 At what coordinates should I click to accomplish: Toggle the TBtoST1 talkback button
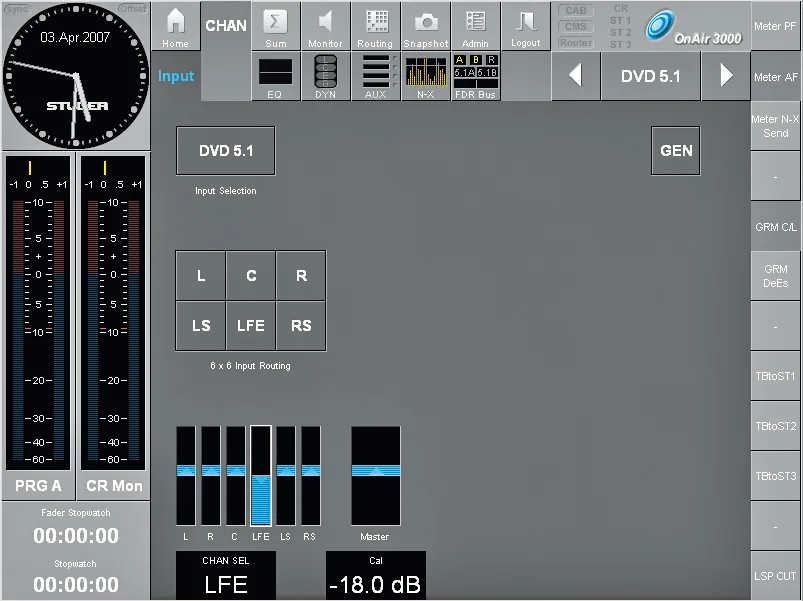pos(775,376)
